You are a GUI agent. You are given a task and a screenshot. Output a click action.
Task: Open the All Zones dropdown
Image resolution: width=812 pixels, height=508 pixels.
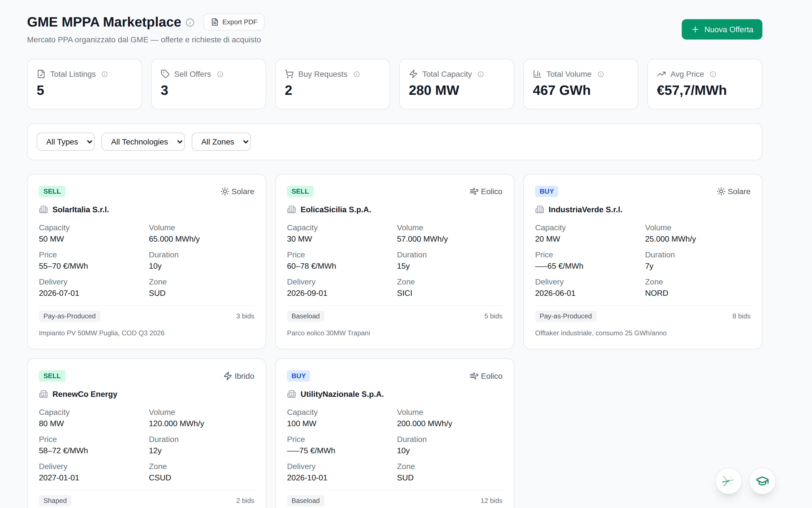(x=221, y=142)
